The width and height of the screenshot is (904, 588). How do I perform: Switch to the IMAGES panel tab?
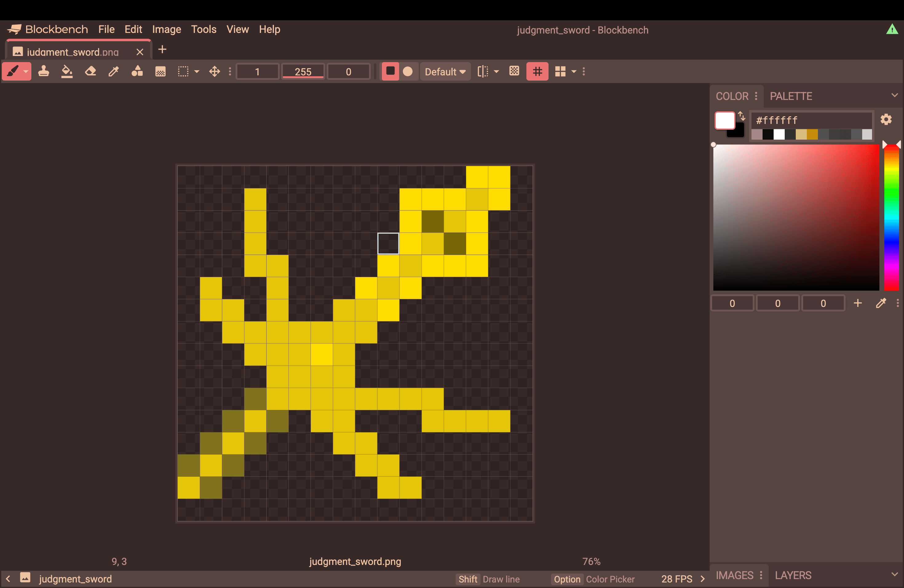click(x=735, y=575)
